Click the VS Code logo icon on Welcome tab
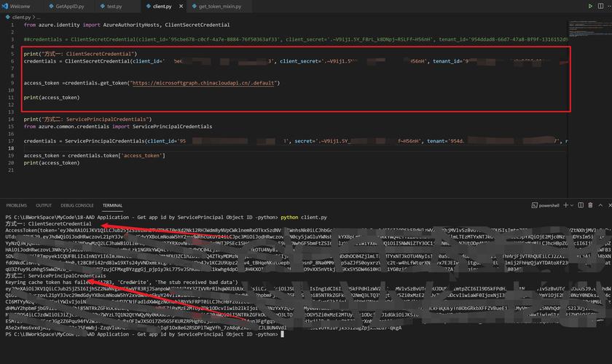612x364 pixels. click(x=5, y=7)
